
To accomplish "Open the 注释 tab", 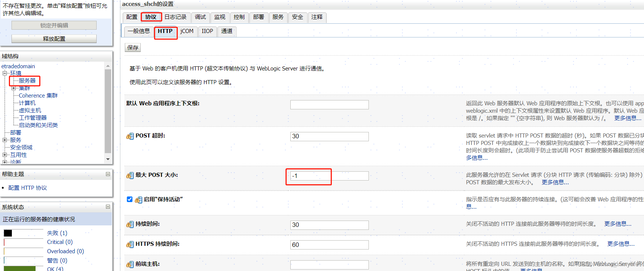I will [x=317, y=17].
